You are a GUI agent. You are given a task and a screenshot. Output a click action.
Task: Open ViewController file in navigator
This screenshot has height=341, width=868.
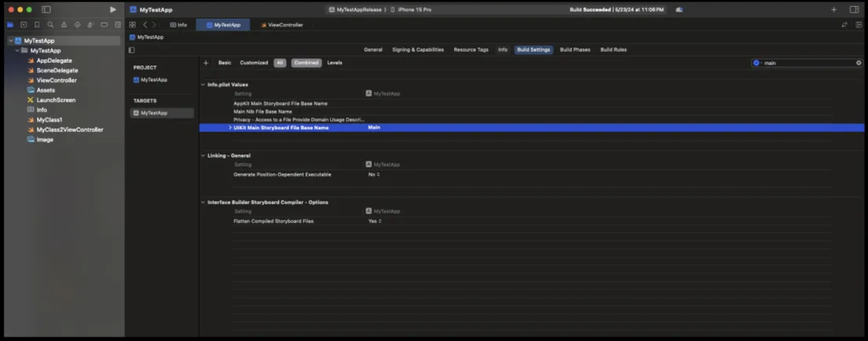[56, 80]
